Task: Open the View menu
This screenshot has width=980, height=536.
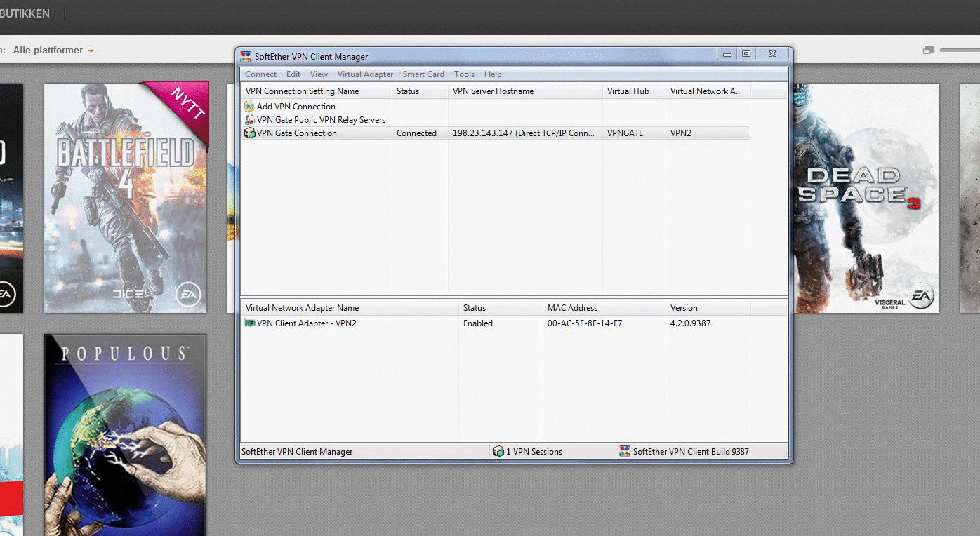Action: pos(319,74)
